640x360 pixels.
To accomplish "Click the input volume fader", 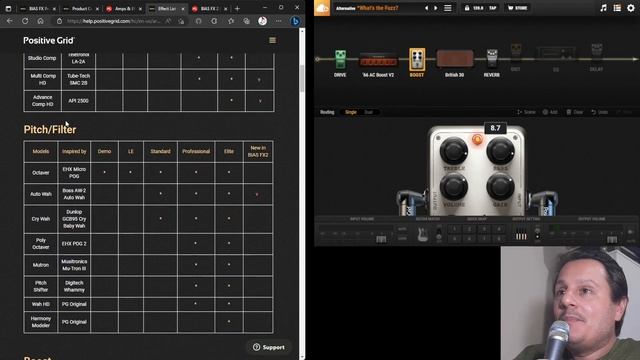I will [381, 239].
